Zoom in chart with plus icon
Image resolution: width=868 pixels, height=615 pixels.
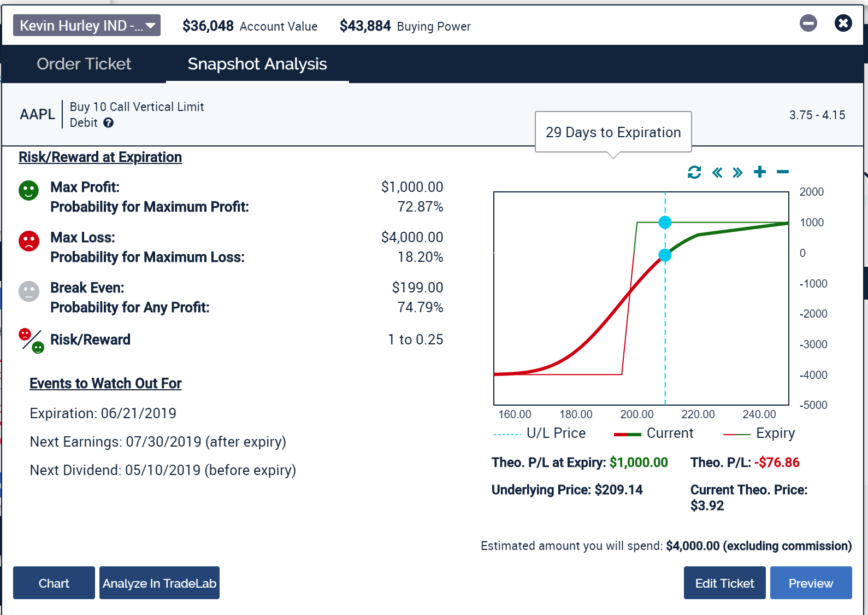click(759, 172)
